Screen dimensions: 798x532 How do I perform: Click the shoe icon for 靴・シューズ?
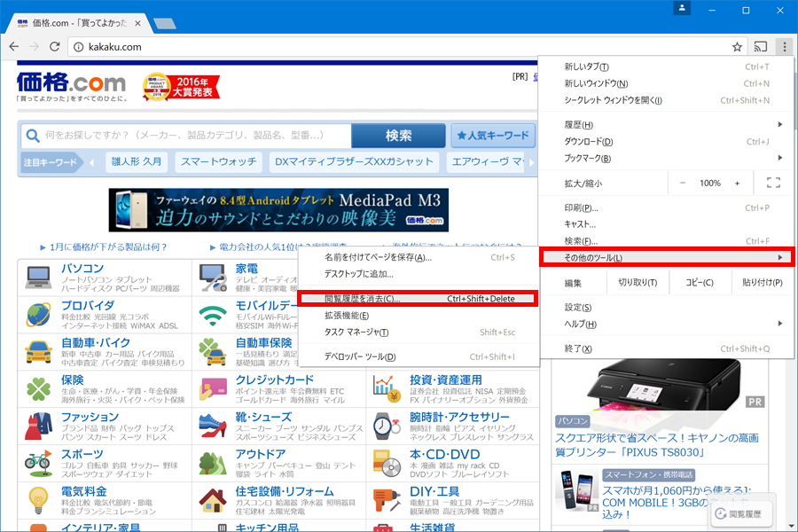point(213,426)
